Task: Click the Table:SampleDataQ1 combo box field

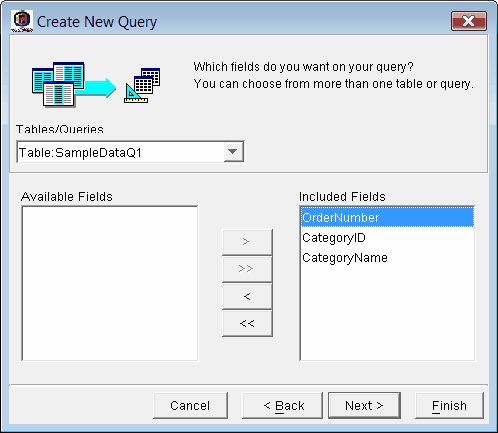Action: pyautogui.click(x=130, y=152)
